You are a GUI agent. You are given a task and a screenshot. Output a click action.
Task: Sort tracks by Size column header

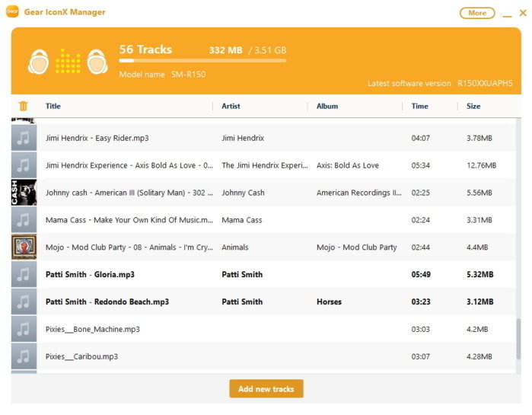(473, 106)
